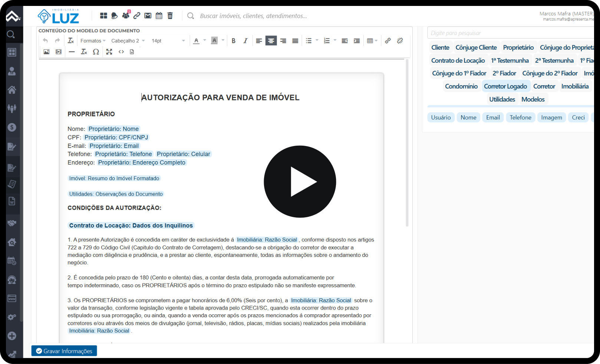
Task: Select the Proprietário category tab
Action: click(x=518, y=47)
